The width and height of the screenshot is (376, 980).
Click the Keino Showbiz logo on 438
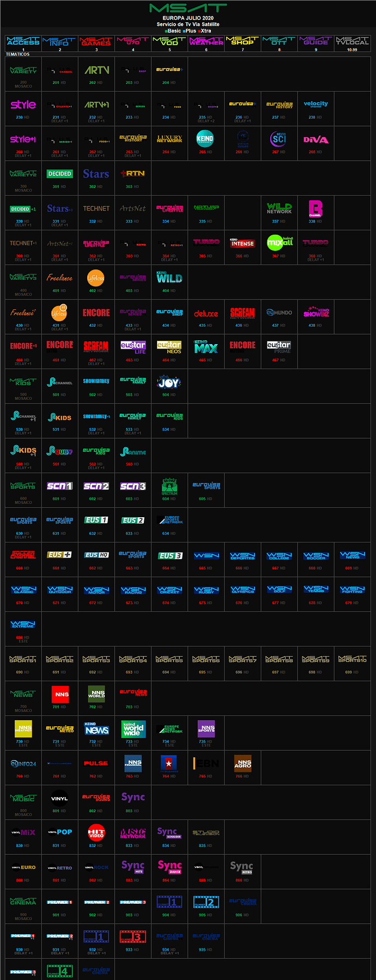tap(316, 313)
